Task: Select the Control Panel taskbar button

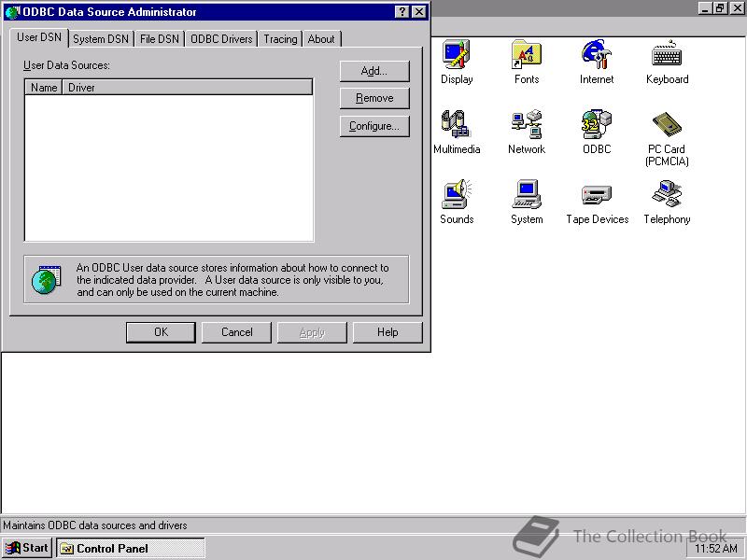Action: 131,548
